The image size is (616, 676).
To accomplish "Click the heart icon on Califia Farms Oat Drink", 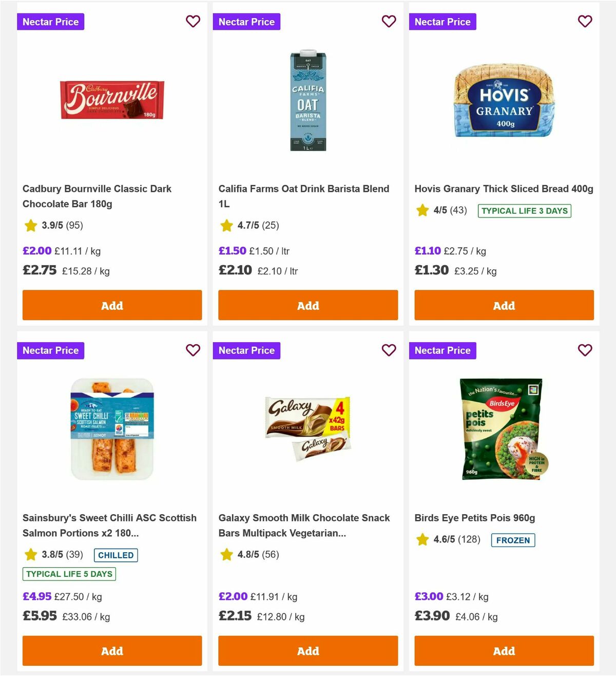I will 389,22.
